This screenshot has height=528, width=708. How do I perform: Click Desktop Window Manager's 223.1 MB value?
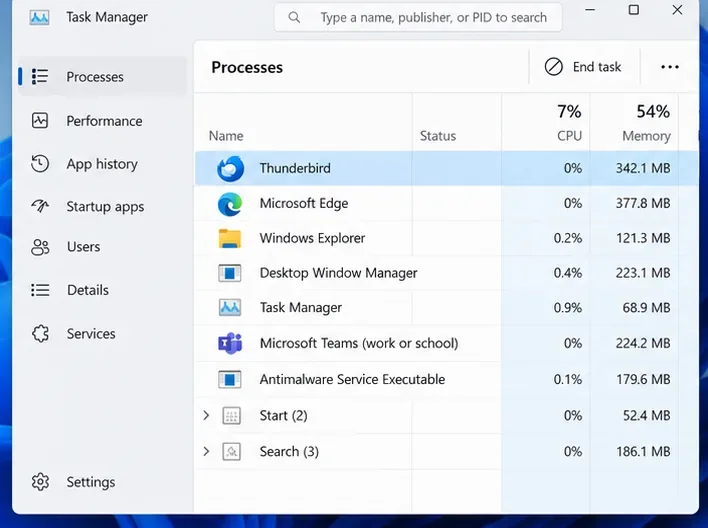(643, 273)
